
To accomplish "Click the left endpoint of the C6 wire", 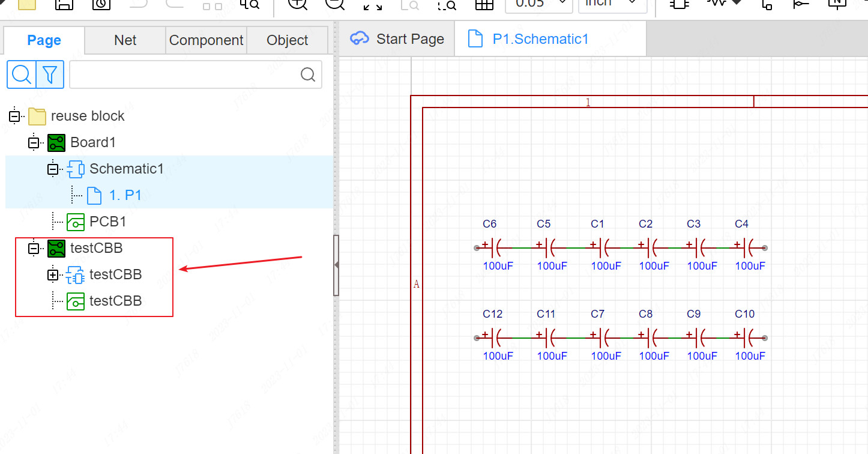I will (x=477, y=247).
